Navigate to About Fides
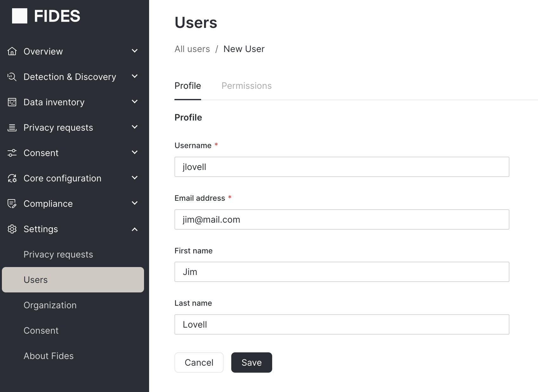The image size is (538, 392). (48, 356)
